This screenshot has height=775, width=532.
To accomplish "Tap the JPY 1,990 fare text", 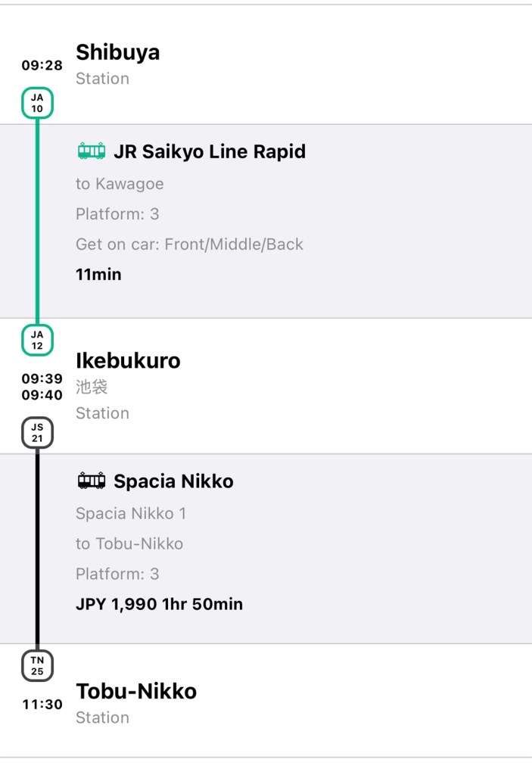I will 117,604.
